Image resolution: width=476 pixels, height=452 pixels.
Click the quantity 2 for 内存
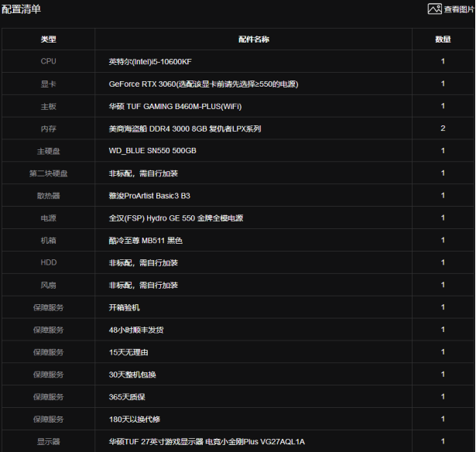443,128
